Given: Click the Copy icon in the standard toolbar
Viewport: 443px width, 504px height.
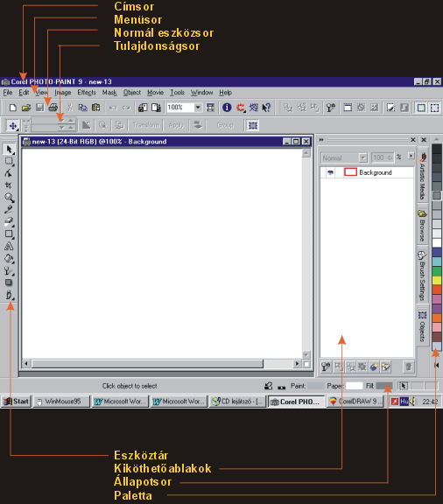Looking at the screenshot, I should (82, 108).
